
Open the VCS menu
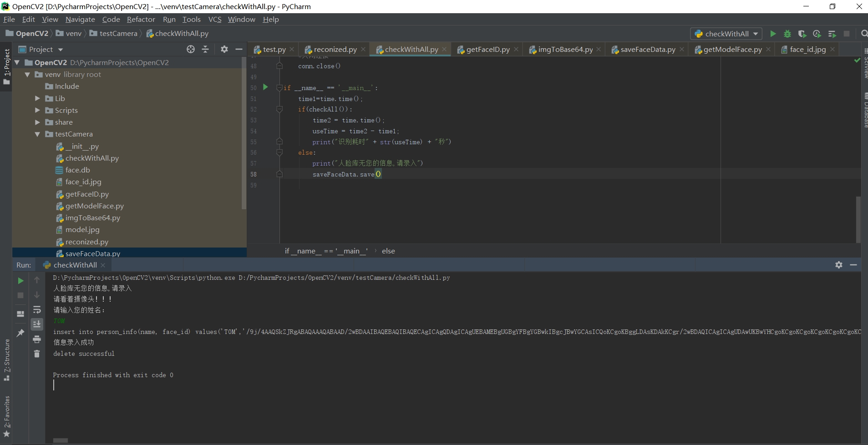[x=214, y=19]
